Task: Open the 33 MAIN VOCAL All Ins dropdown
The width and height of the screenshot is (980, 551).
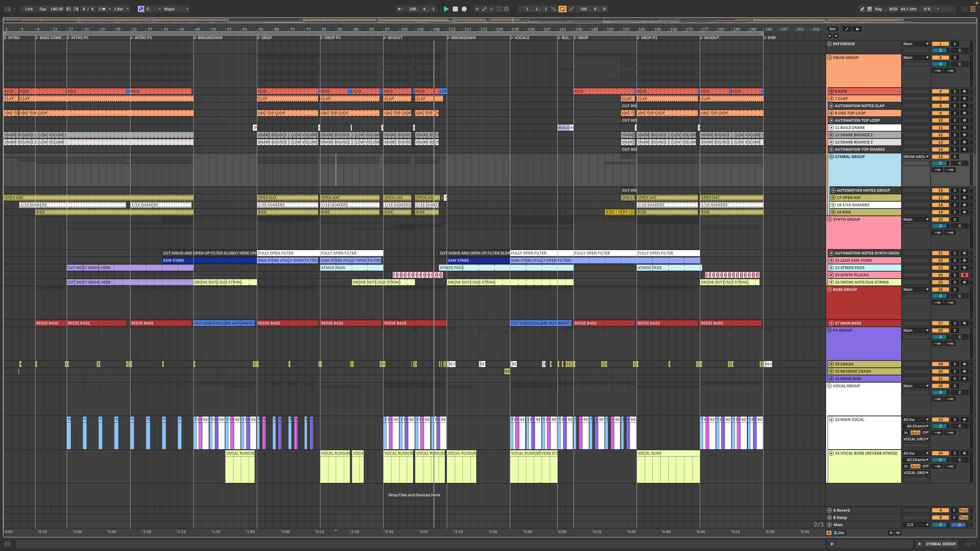Action: click(916, 420)
